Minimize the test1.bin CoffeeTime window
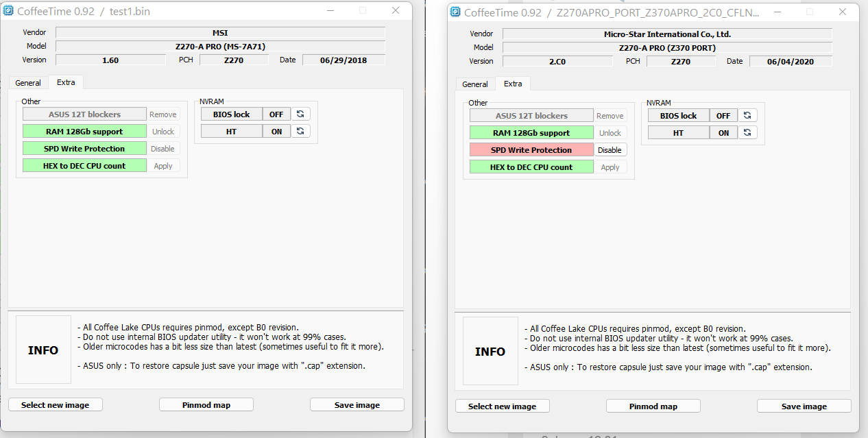868x438 pixels. pyautogui.click(x=330, y=10)
